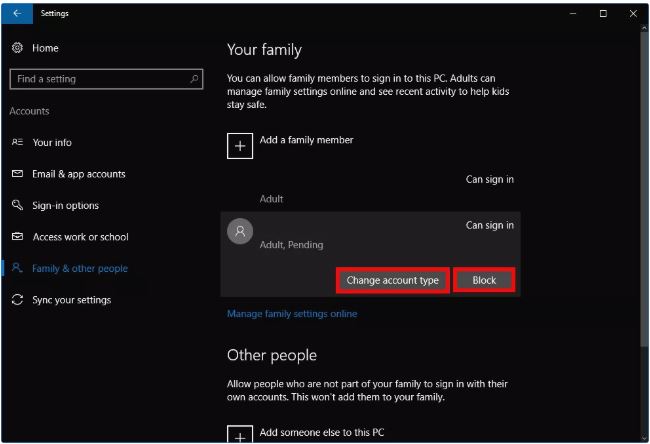
Task: Focus the Find a setting search box
Action: [x=98, y=78]
